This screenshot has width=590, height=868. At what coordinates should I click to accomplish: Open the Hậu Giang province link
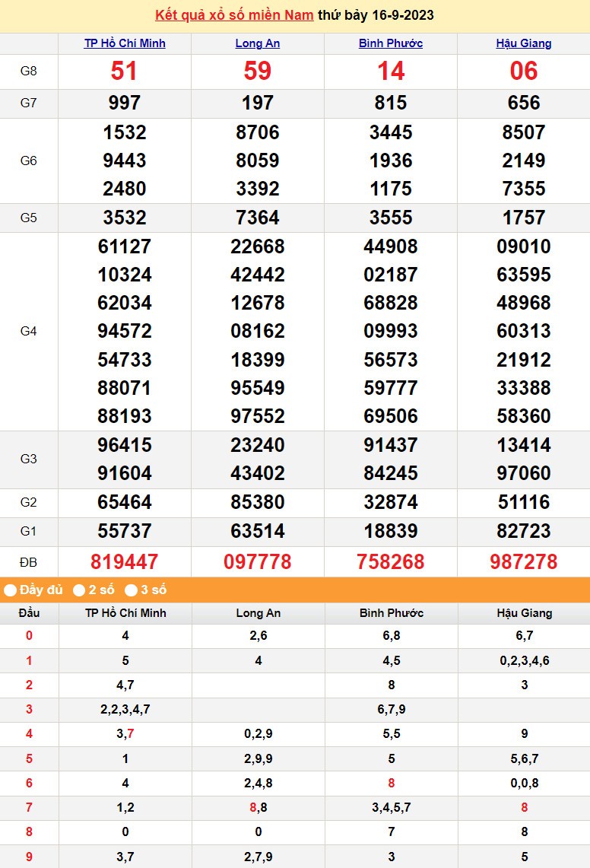pyautogui.click(x=524, y=43)
